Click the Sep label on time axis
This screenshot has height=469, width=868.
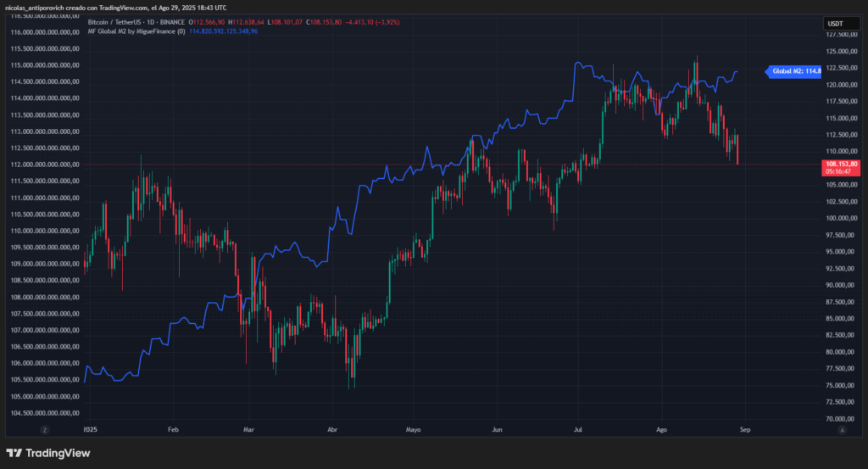[745, 430]
